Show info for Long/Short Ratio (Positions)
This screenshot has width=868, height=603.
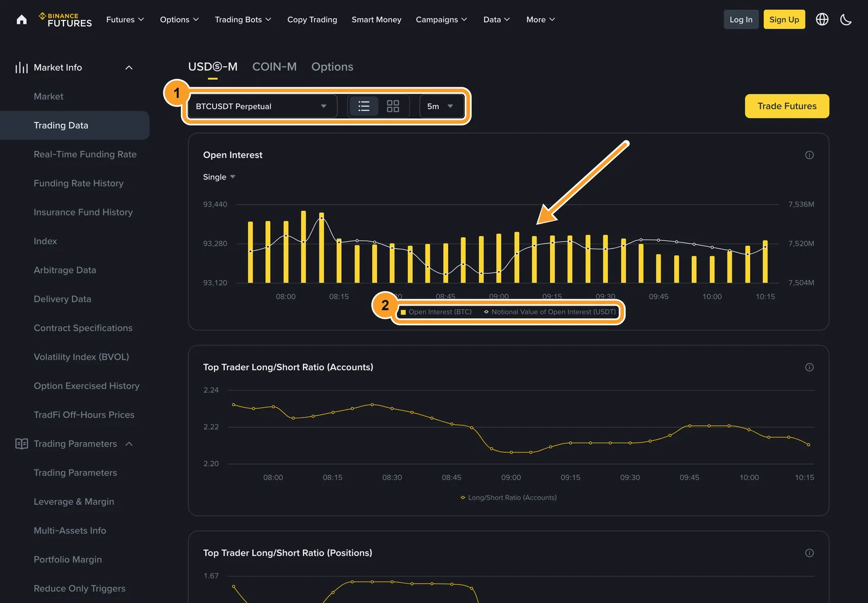(x=809, y=553)
